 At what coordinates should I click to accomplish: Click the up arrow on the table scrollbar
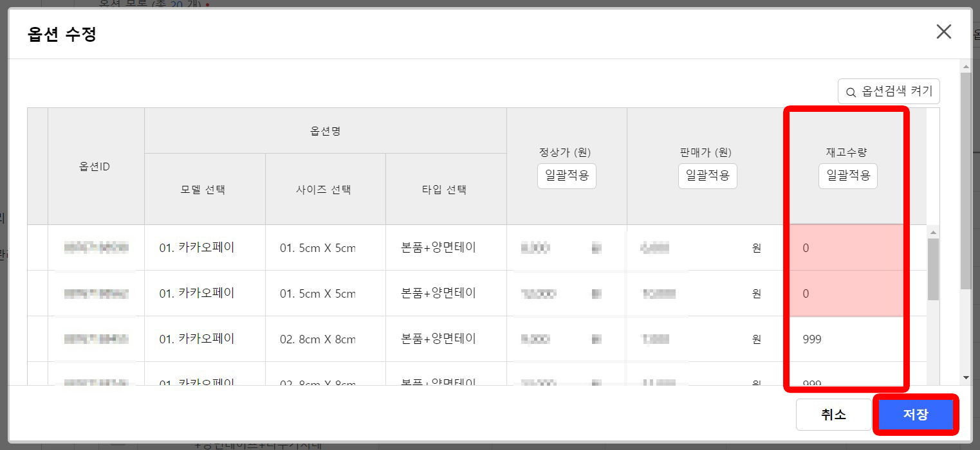934,233
